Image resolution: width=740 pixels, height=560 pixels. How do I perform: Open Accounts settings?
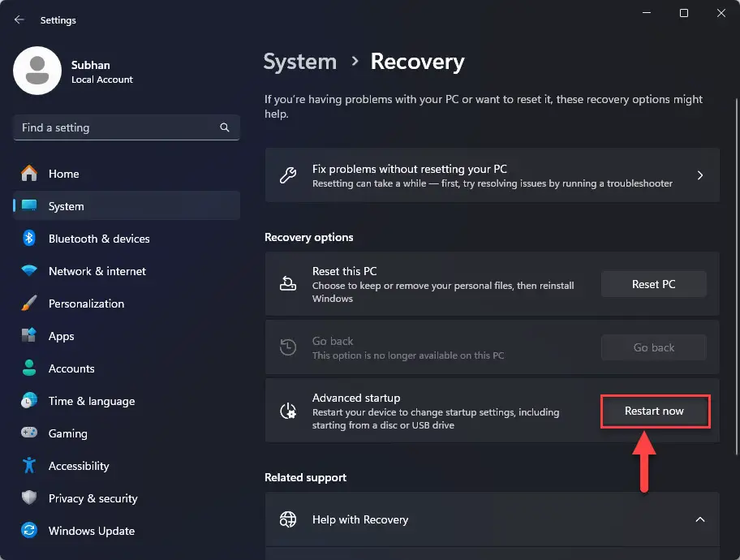pos(71,368)
